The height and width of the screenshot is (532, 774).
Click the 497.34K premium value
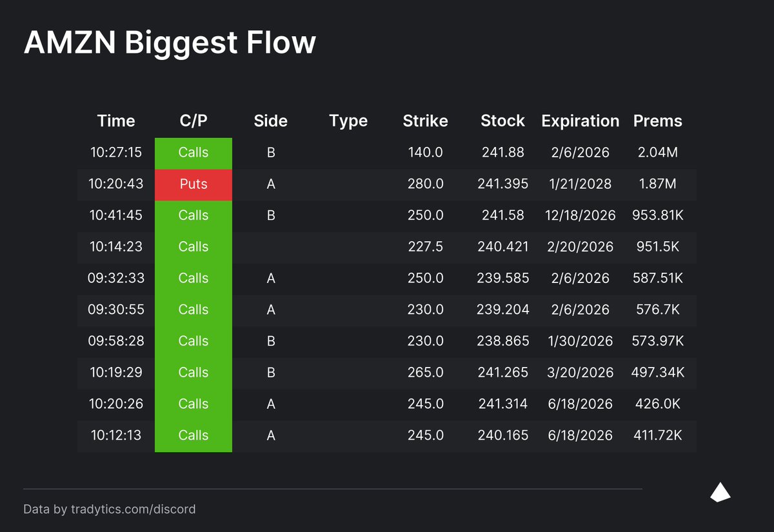tap(658, 373)
